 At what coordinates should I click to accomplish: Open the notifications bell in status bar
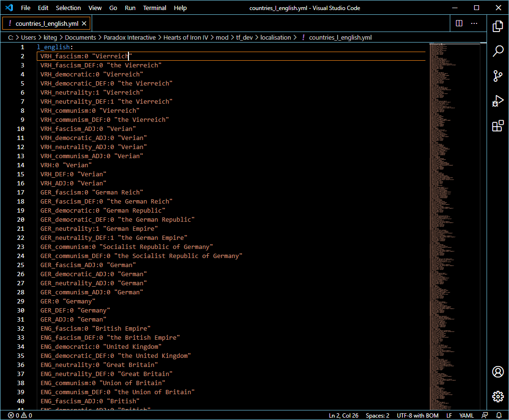pos(499,415)
